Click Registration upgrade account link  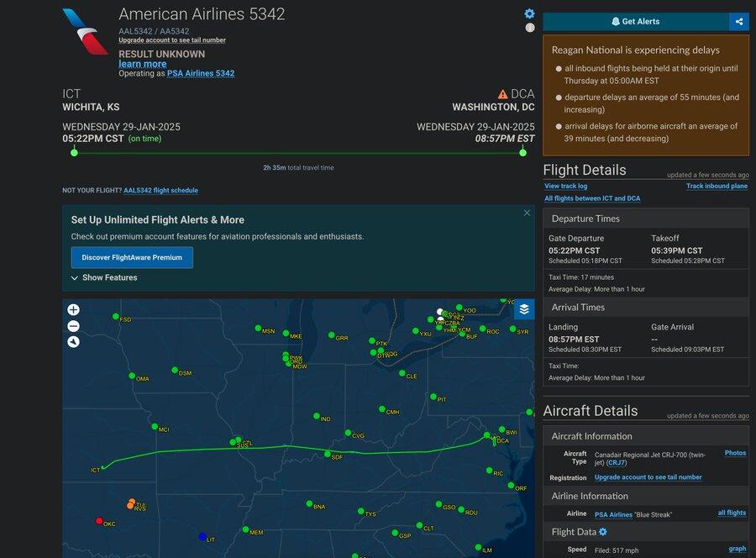point(648,477)
